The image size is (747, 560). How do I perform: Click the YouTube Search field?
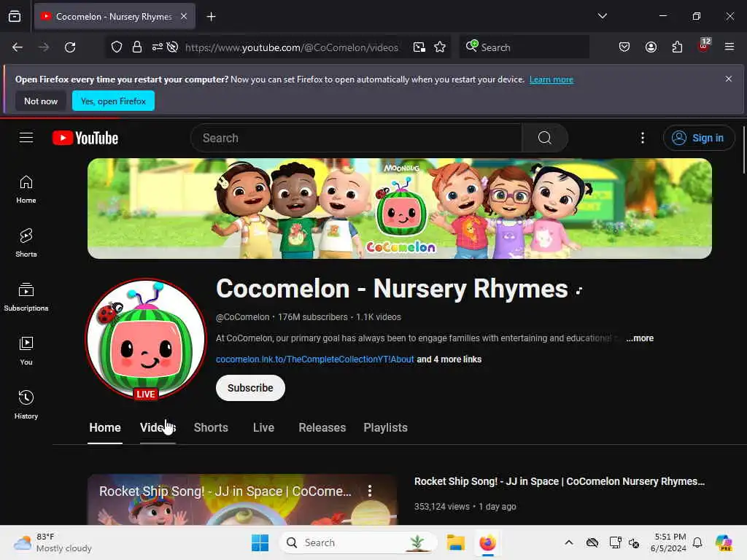[356, 138]
